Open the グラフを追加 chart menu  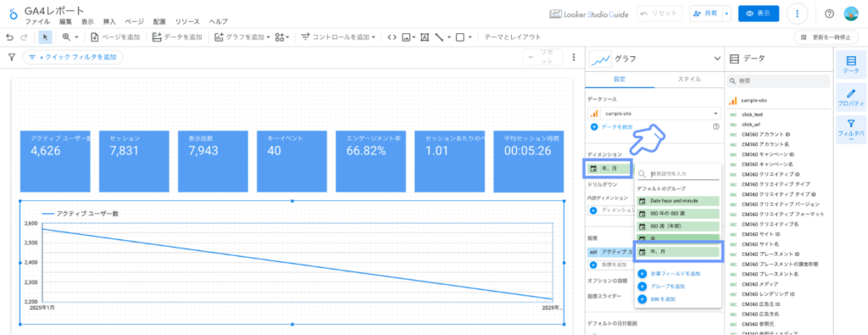242,37
